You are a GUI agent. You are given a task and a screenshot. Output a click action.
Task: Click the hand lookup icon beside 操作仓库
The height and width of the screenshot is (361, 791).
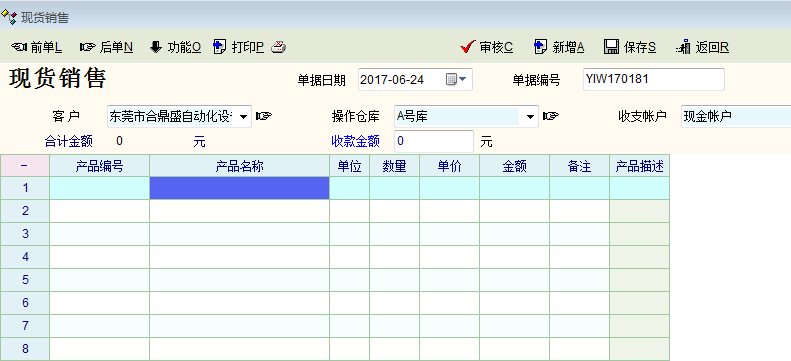(x=551, y=116)
